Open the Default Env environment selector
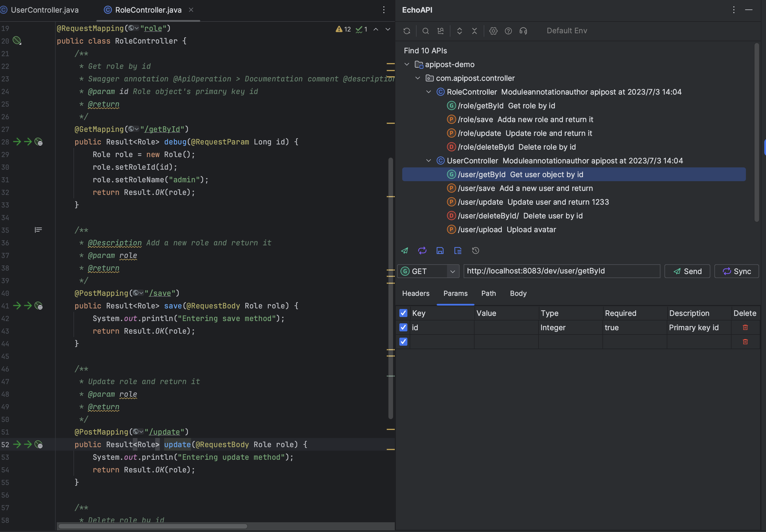This screenshot has height=532, width=766. click(x=567, y=31)
